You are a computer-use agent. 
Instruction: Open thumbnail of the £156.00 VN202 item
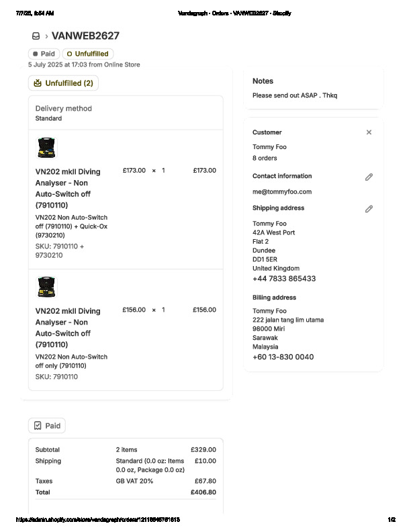pos(46,287)
